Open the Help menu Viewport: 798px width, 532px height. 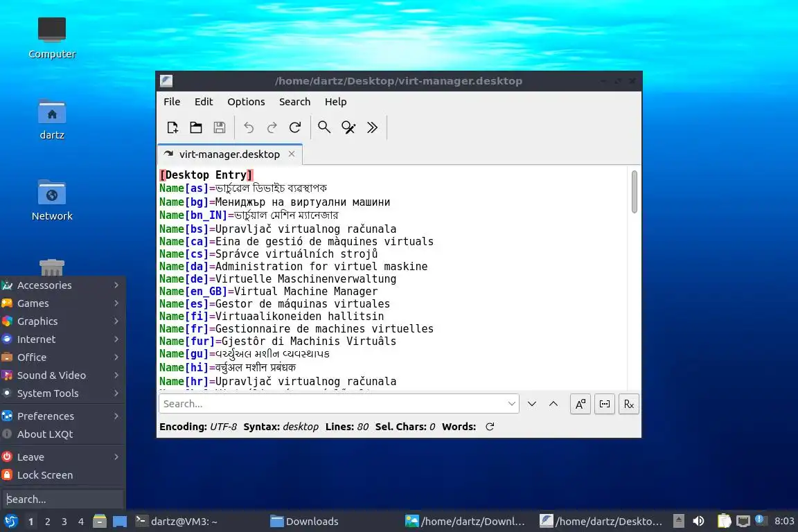[335, 102]
